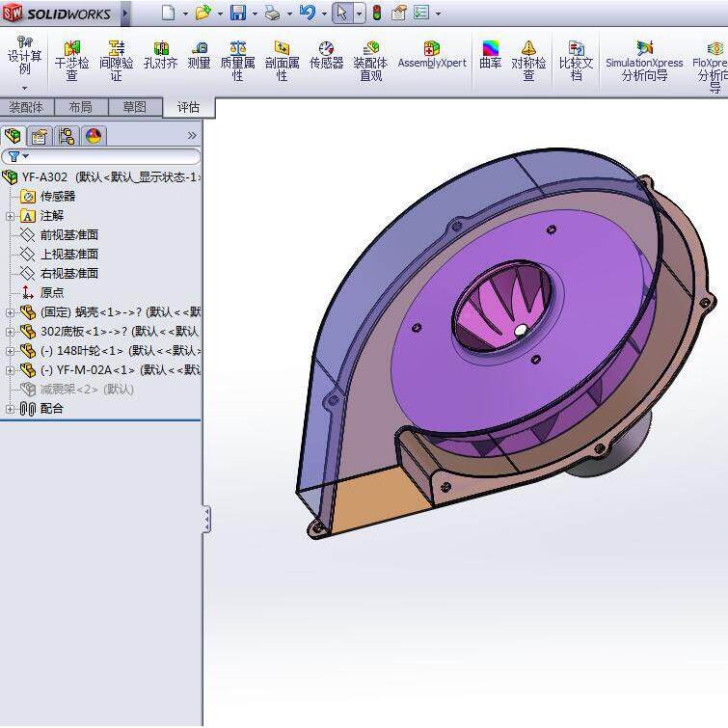Switch to FeatureManager design tree tab
Viewport: 728px width, 728px height.
pos(13,136)
